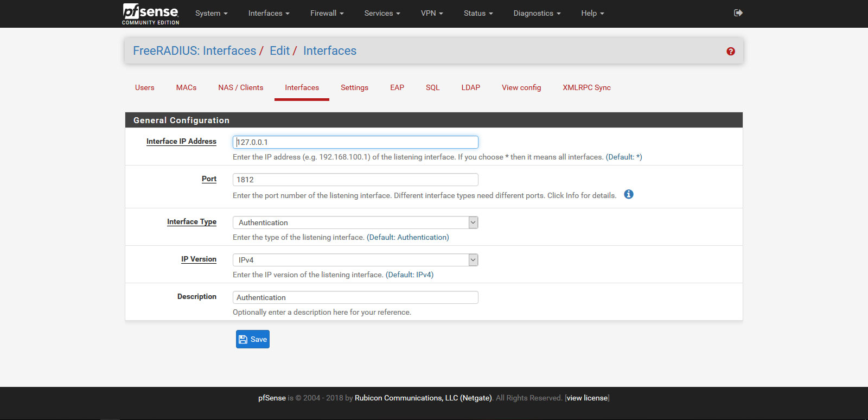Switch to the NAS / Clients tab
Screen dimensions: 868x420
[241, 87]
